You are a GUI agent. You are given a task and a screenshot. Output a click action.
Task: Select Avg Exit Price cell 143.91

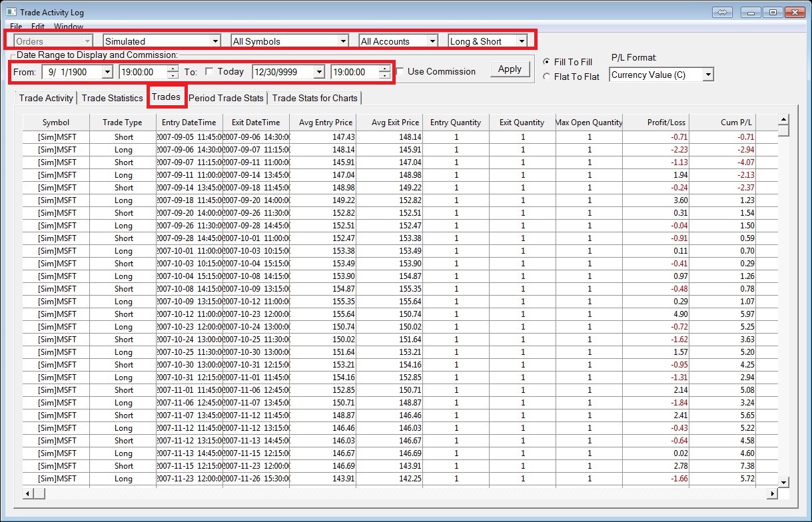(x=389, y=466)
